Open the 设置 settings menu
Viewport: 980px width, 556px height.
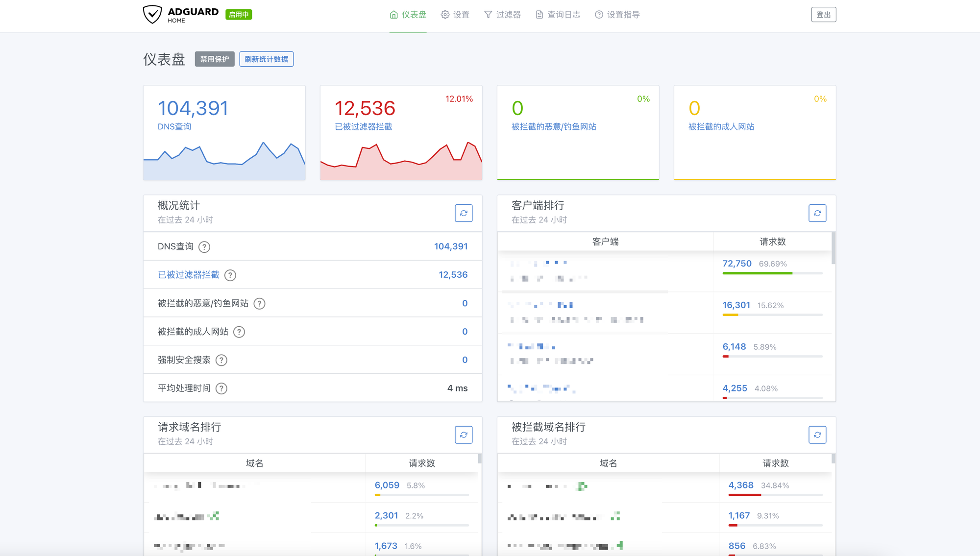tap(455, 15)
